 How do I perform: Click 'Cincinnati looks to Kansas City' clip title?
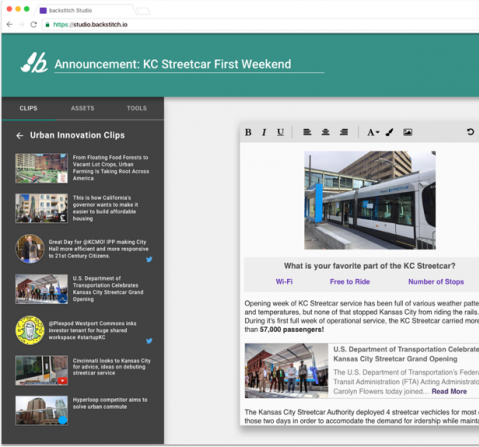pos(112,367)
